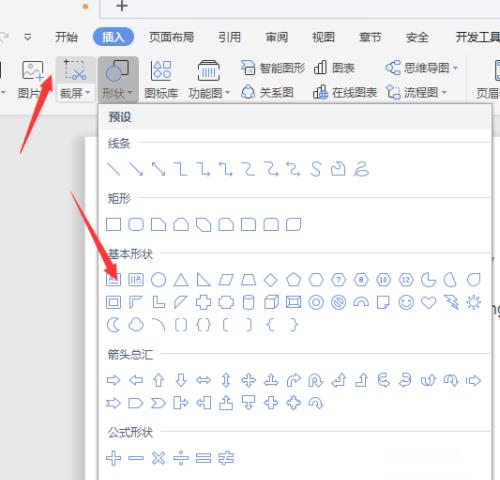Choose the smiley face shape
Viewport: 500px width, 480px height.
click(406, 302)
